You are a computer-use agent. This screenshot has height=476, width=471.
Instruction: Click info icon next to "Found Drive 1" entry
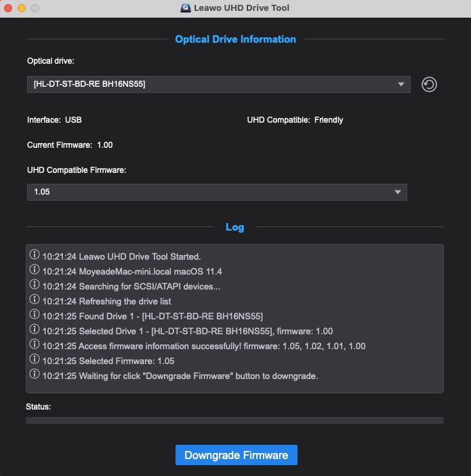tap(35, 315)
